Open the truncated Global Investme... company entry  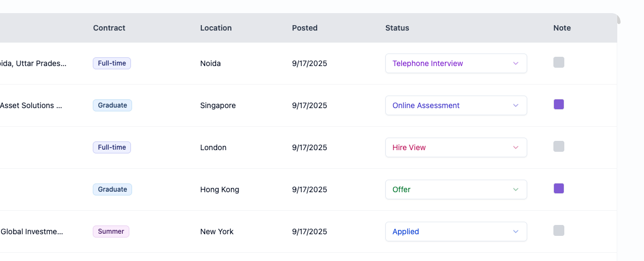coord(32,232)
